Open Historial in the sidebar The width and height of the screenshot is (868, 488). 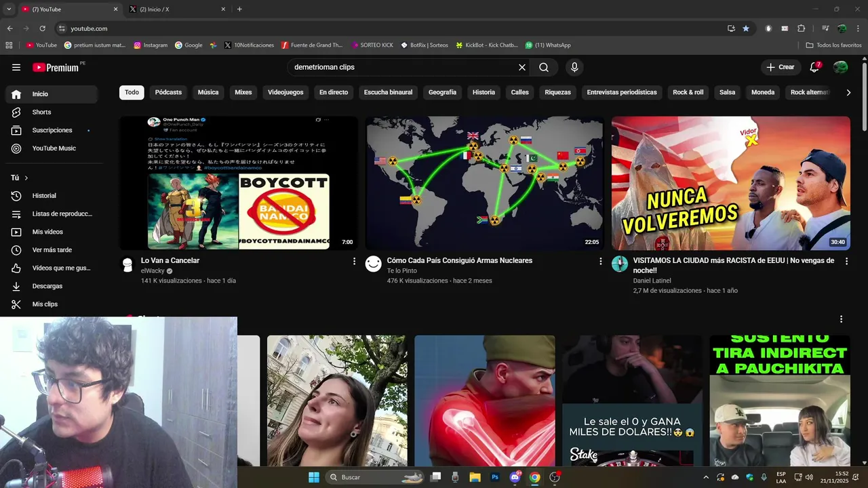click(52, 196)
